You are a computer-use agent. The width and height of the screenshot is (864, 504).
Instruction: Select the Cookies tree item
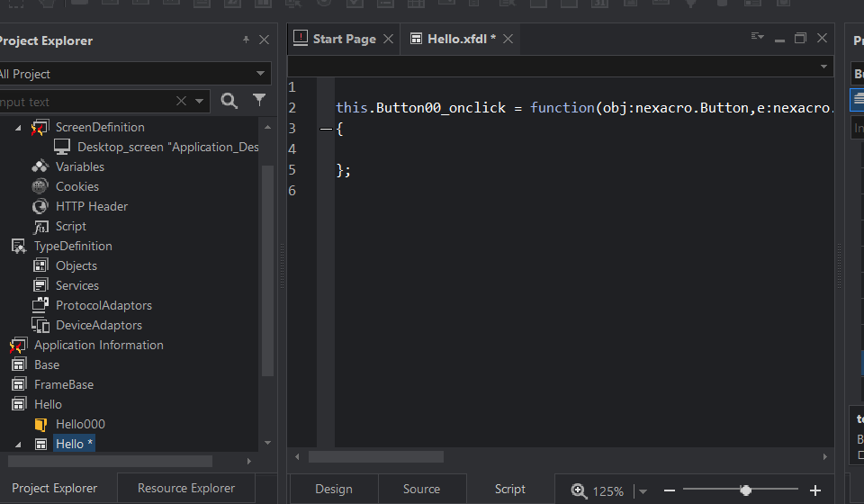coord(77,186)
